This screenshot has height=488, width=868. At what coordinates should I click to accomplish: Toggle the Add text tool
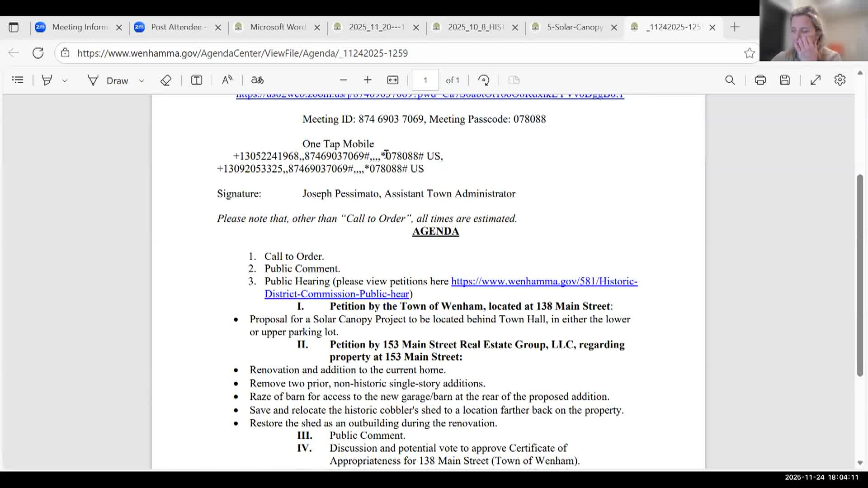point(196,80)
